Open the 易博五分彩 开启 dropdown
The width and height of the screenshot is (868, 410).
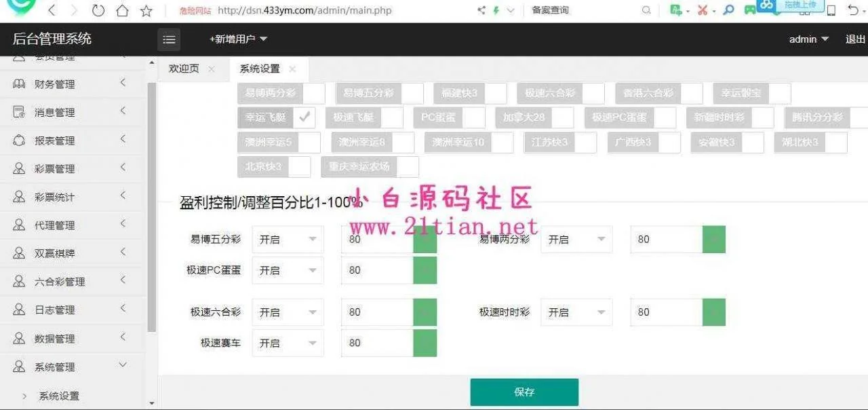(288, 240)
